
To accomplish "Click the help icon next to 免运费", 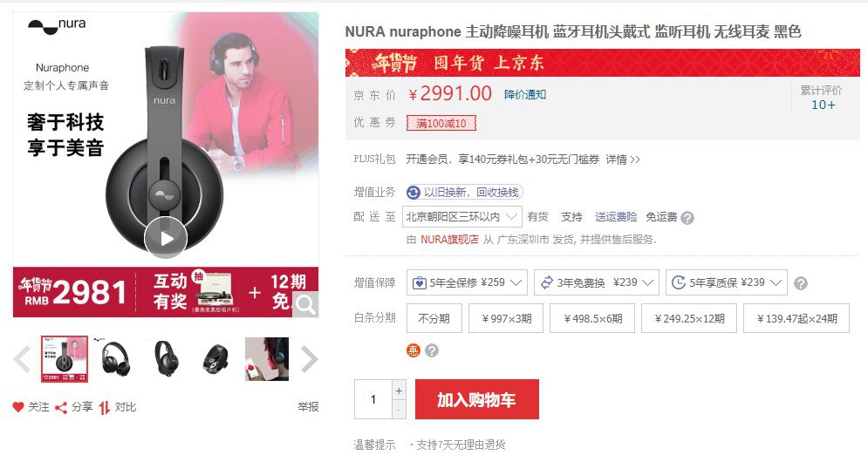I will (x=687, y=218).
